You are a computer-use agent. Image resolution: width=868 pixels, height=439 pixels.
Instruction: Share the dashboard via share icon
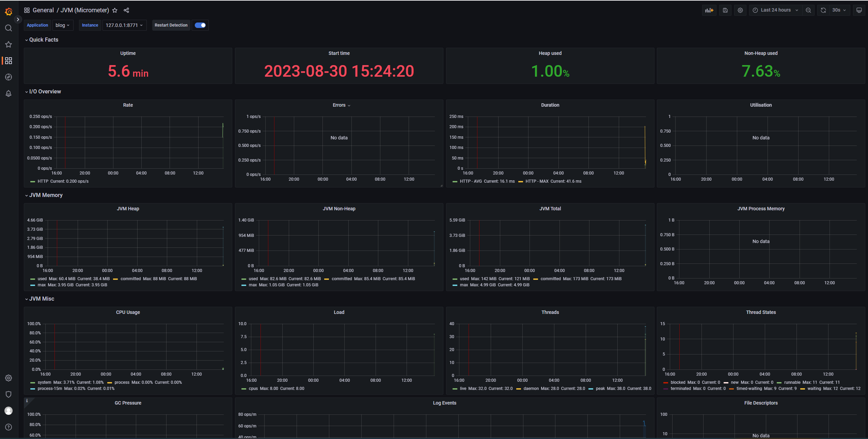[126, 10]
